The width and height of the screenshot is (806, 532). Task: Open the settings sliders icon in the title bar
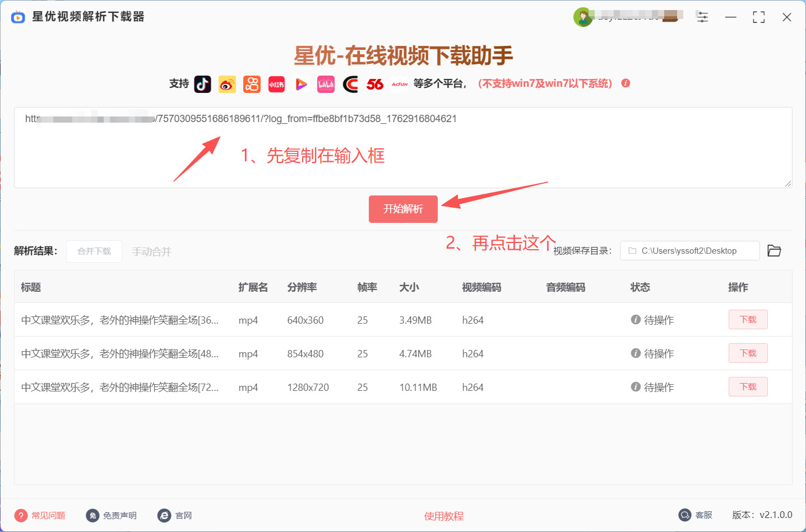click(702, 17)
